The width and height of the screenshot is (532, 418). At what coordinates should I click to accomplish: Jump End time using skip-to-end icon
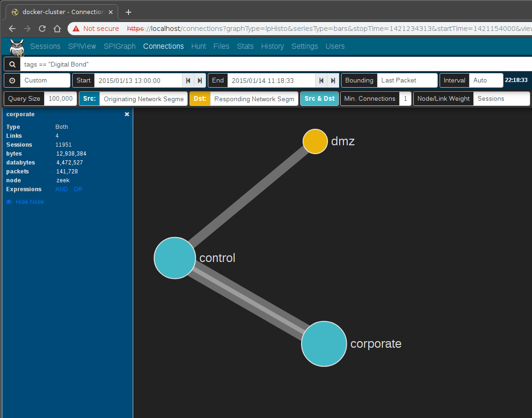coord(334,80)
